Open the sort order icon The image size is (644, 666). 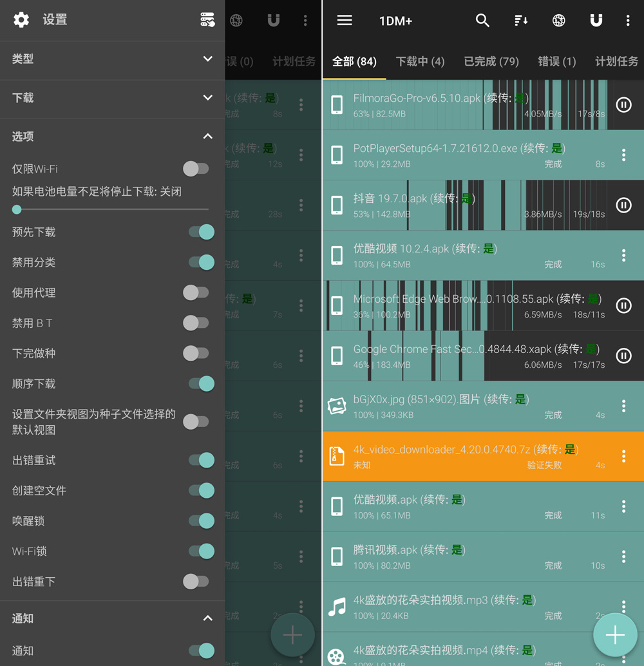(x=521, y=20)
